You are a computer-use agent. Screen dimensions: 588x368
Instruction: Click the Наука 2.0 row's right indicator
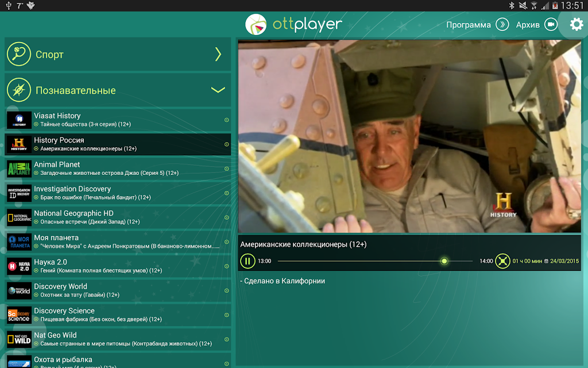tap(226, 266)
